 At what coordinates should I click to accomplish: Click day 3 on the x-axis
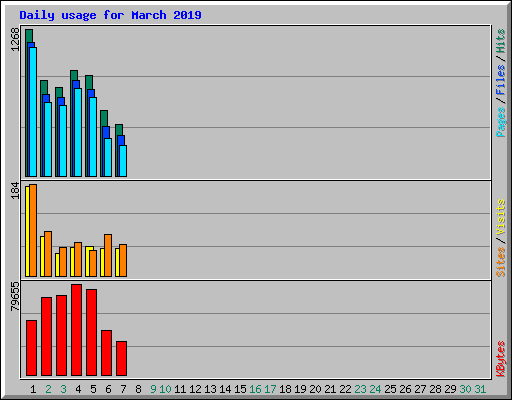pos(63,389)
